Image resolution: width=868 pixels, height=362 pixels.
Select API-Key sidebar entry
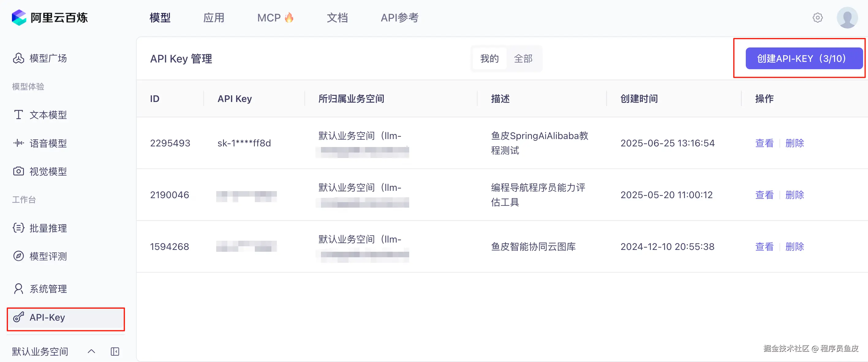47,317
